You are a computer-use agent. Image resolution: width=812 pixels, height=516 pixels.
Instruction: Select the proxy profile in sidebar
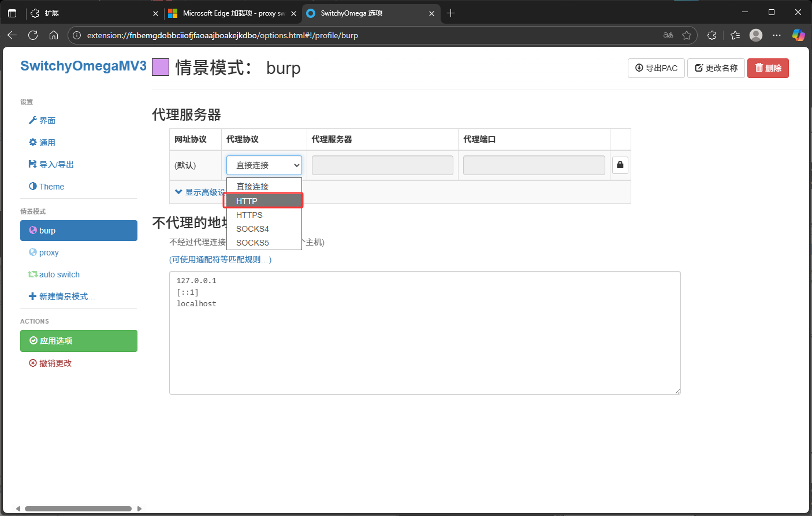[44, 253]
